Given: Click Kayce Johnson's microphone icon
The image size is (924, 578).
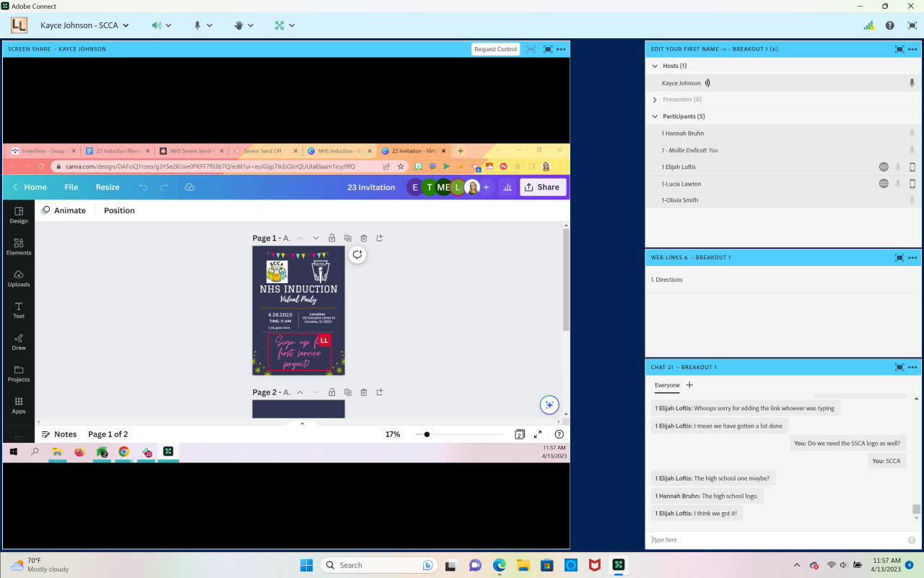Looking at the screenshot, I should coord(912,83).
